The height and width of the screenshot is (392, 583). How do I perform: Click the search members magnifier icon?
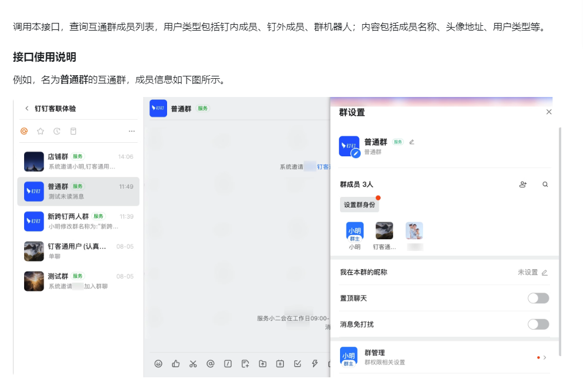click(545, 185)
